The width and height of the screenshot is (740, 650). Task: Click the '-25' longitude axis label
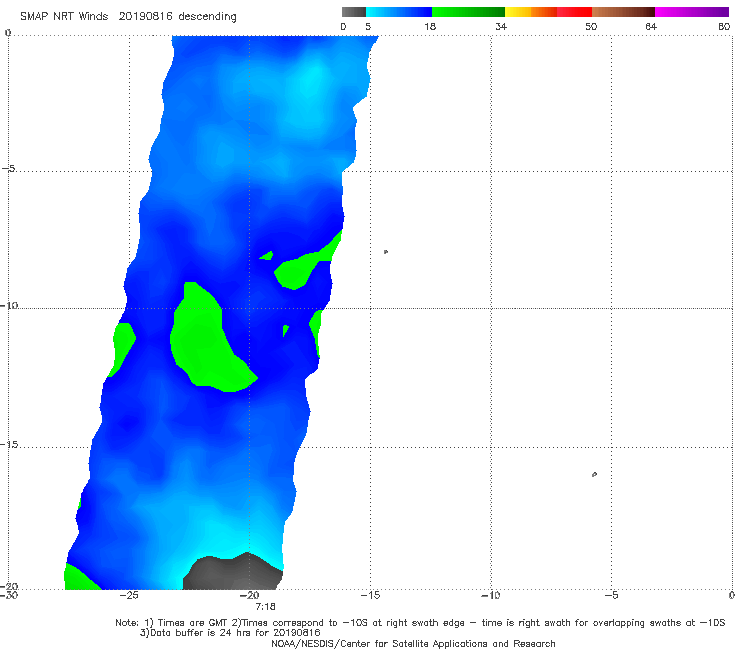tap(129, 595)
